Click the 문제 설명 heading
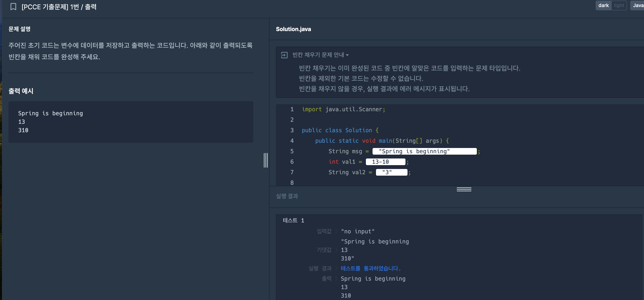Screen dimensions: 644x300 19,29
